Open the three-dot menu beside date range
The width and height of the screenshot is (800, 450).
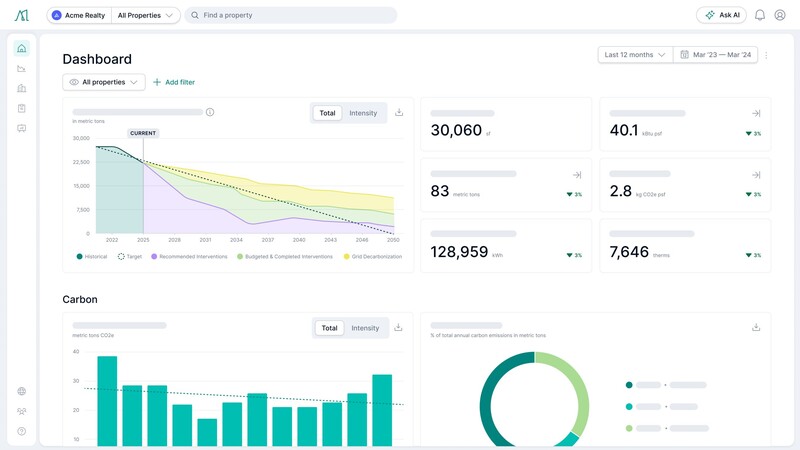[767, 55]
